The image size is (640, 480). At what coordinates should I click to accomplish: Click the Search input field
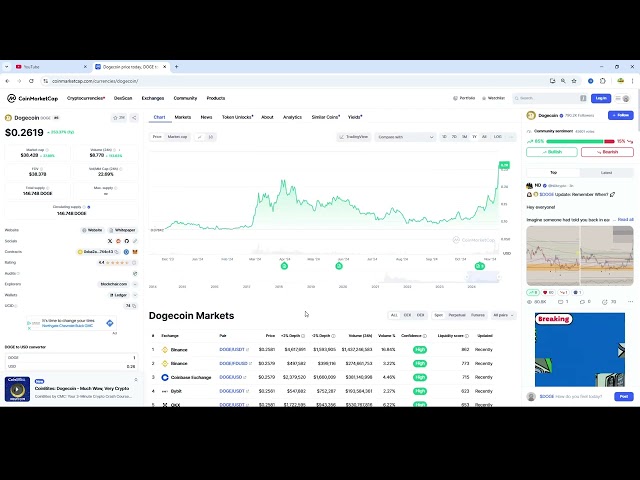548,98
